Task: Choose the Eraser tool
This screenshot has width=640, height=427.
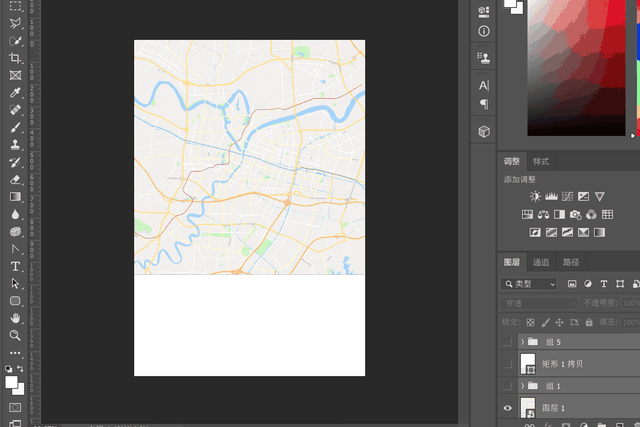Action: [15, 179]
